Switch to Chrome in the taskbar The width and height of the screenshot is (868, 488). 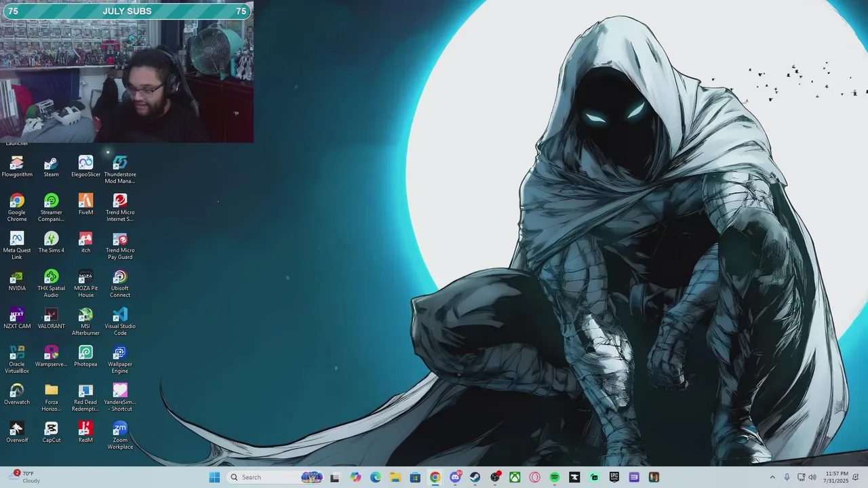[435, 477]
